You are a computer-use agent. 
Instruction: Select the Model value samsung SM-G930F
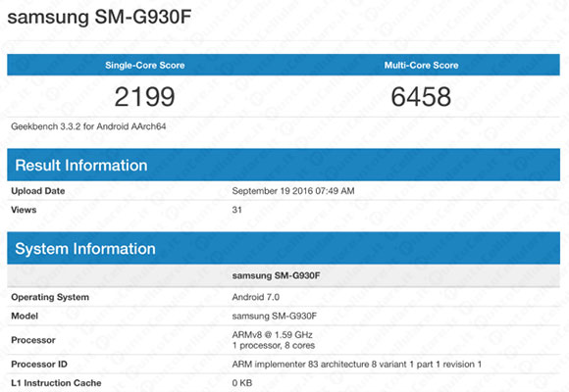pyautogui.click(x=275, y=316)
